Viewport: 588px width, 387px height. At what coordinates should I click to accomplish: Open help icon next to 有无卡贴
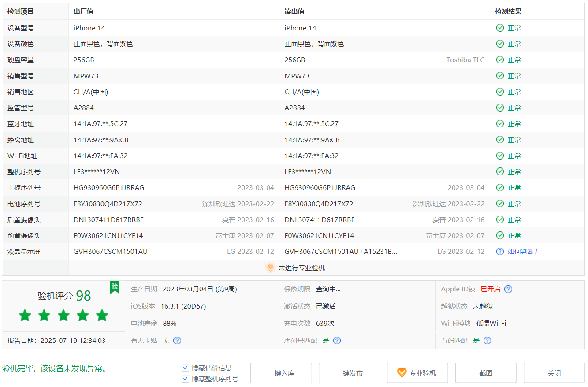coord(177,340)
